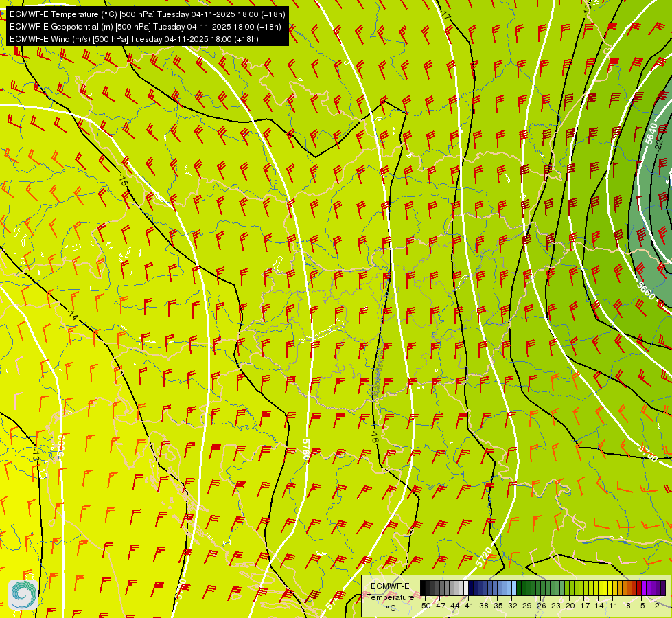Viewport: 672px width, 618px height.
Task: Pick the leftmost black legend swatch
Action: pos(423,588)
